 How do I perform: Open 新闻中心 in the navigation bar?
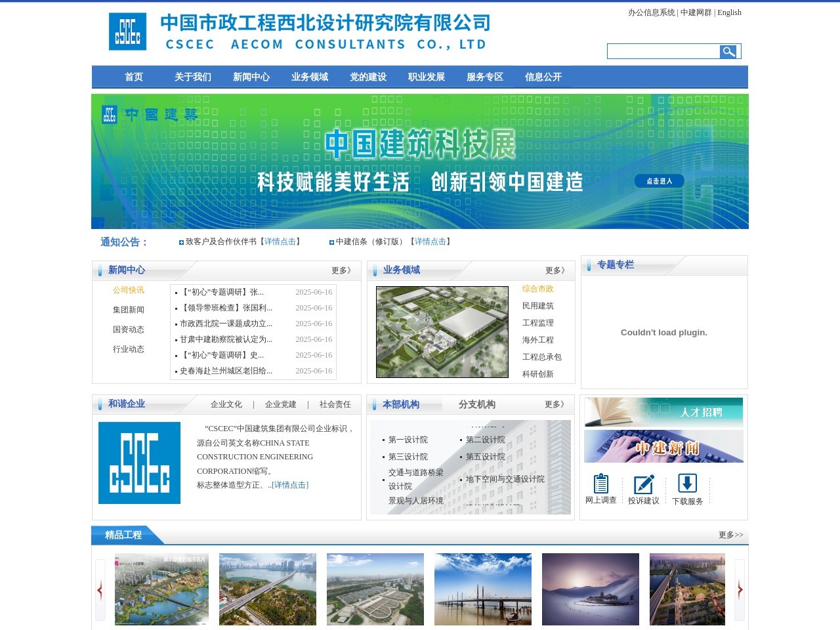coord(251,77)
